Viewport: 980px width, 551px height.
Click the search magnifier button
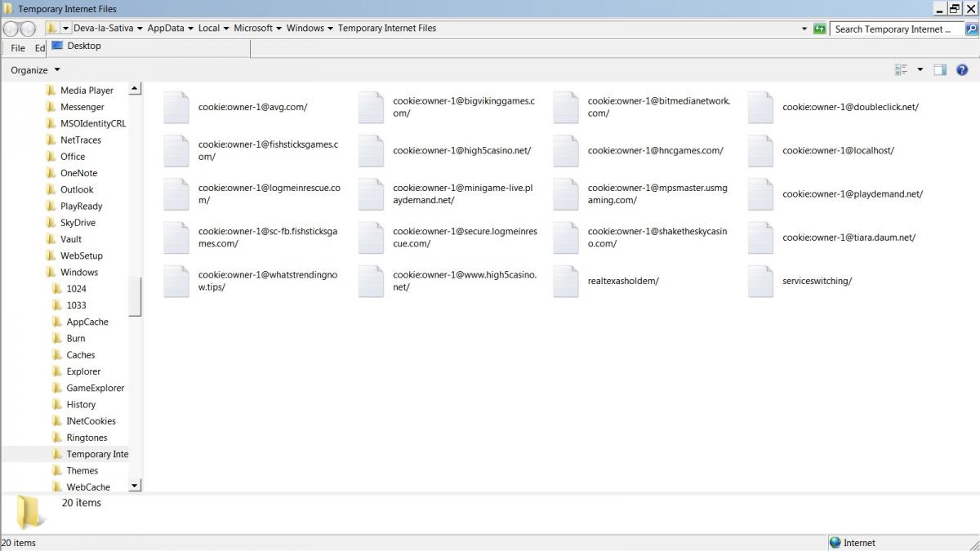970,29
